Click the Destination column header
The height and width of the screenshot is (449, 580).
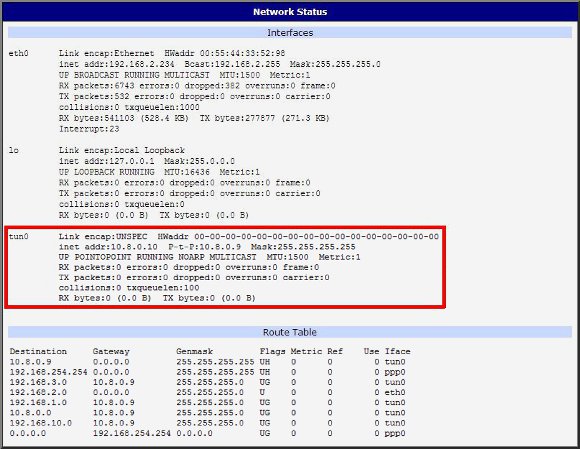click(38, 351)
